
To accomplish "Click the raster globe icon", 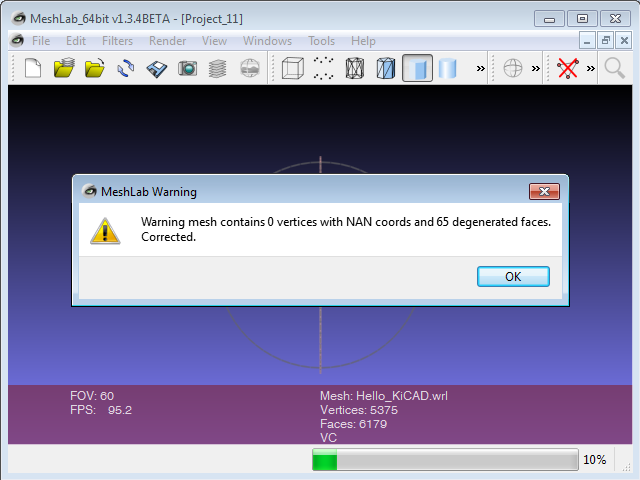I will click(250, 68).
